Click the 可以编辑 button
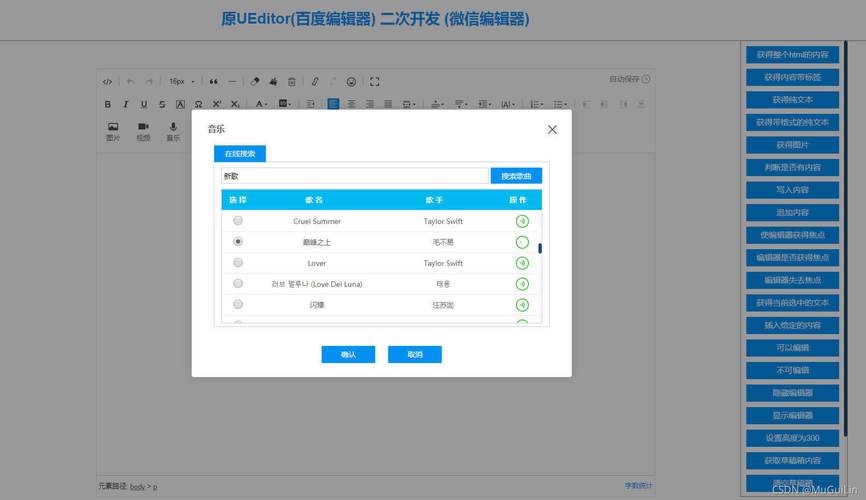The image size is (866, 500). pos(793,348)
